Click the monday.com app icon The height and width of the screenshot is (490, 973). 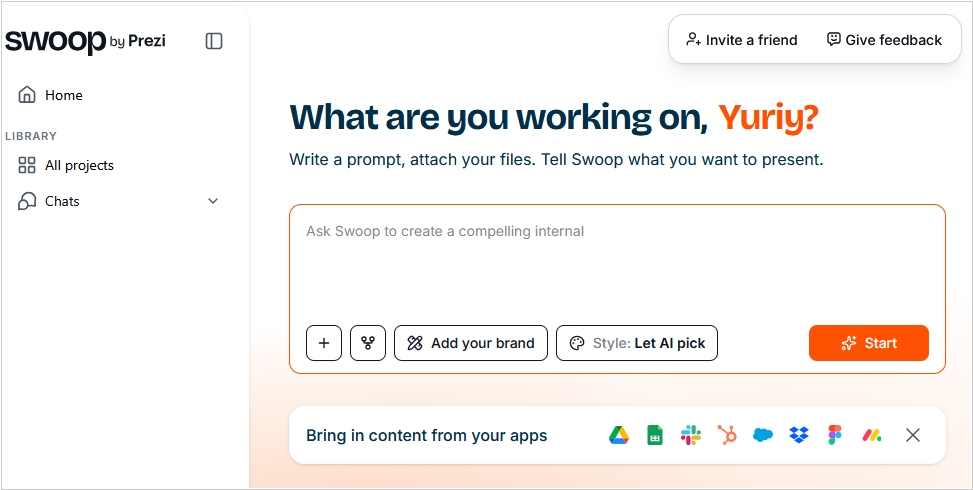click(872, 435)
